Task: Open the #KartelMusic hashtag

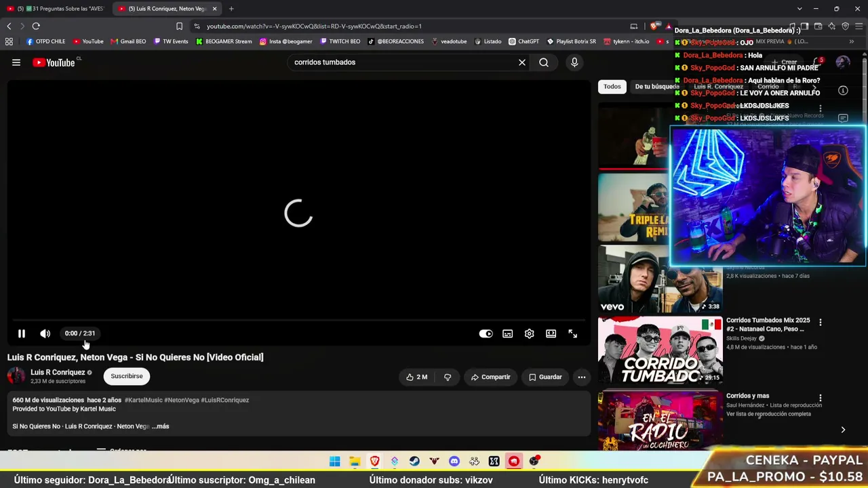Action: [x=143, y=400]
